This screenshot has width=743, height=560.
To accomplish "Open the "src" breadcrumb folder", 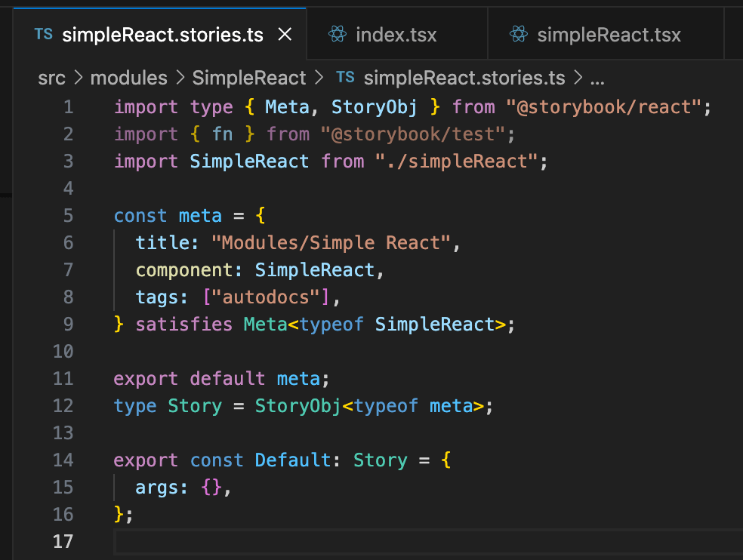I will click(51, 78).
